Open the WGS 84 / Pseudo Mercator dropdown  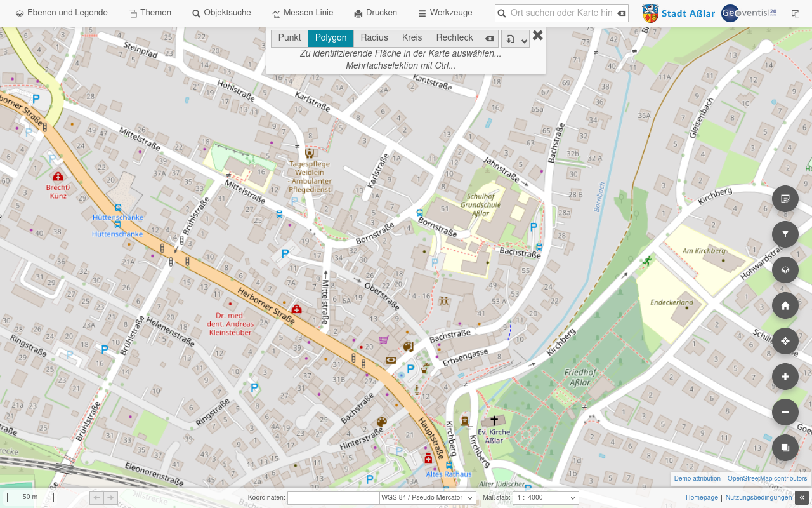(x=428, y=498)
